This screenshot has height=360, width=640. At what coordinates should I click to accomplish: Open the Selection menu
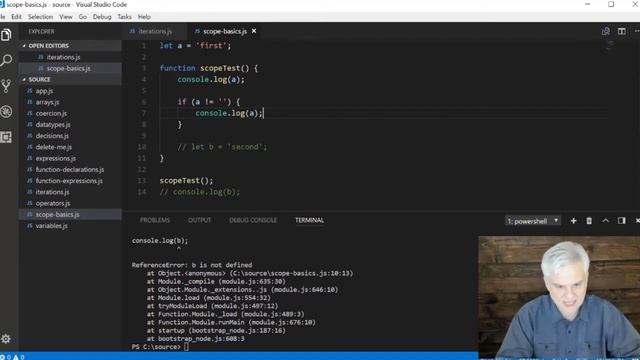tap(40, 17)
